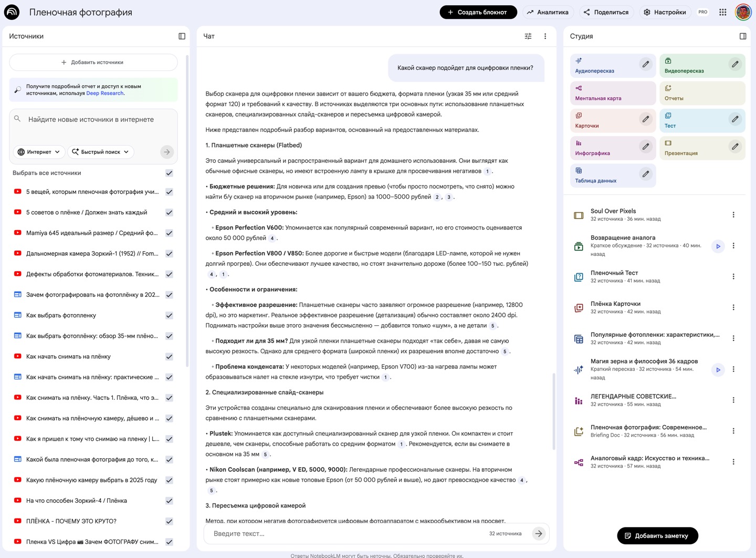The width and height of the screenshot is (756, 558).
Task: Play the 'Возвращение аналога' overview
Action: [718, 246]
